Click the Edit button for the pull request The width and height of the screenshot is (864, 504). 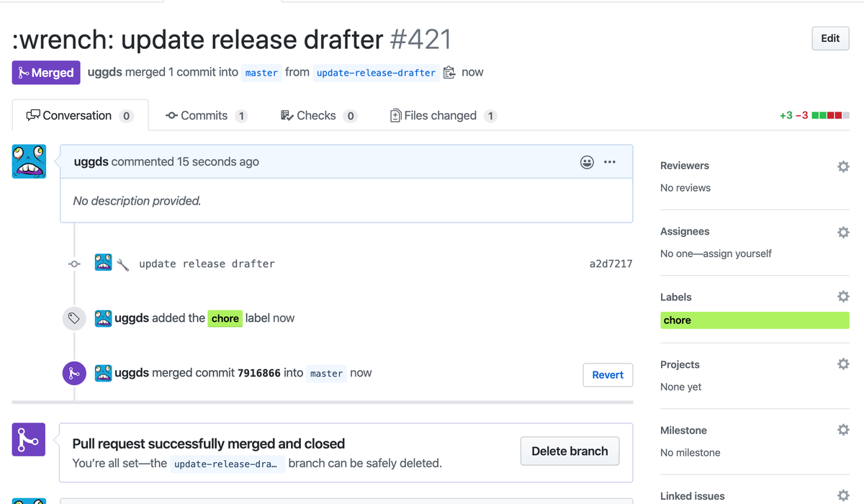829,38
